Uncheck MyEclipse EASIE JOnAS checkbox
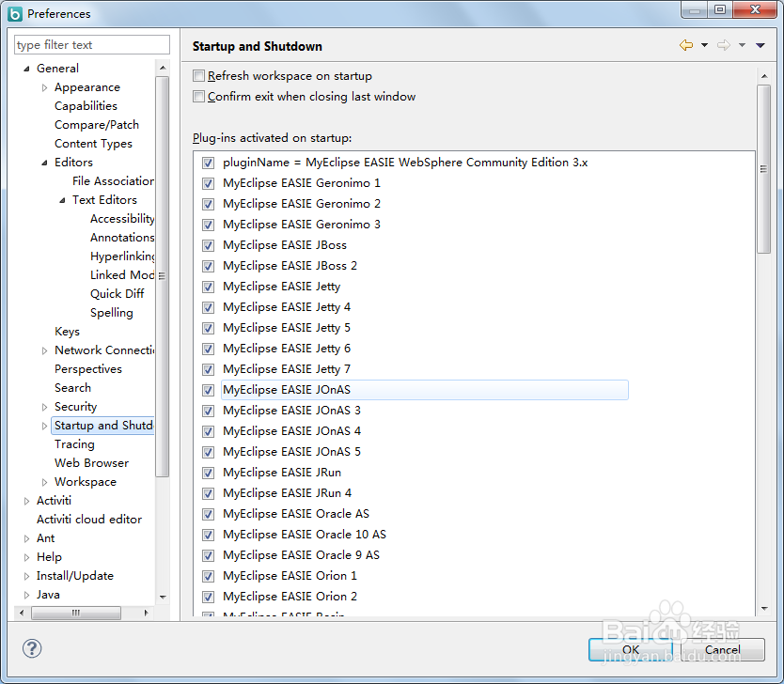Screen dimensions: 784x684 coord(208,390)
